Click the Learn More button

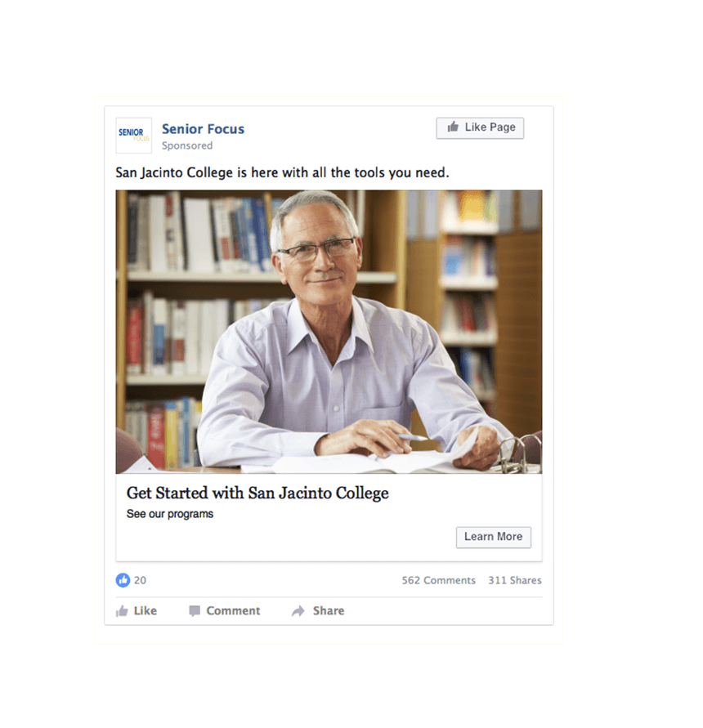pyautogui.click(x=494, y=537)
